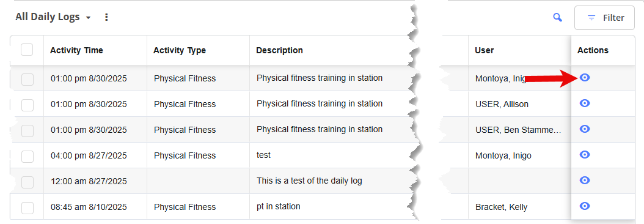The image size is (644, 224).
Task: Sort by the Activity Time column header
Action: (x=76, y=50)
